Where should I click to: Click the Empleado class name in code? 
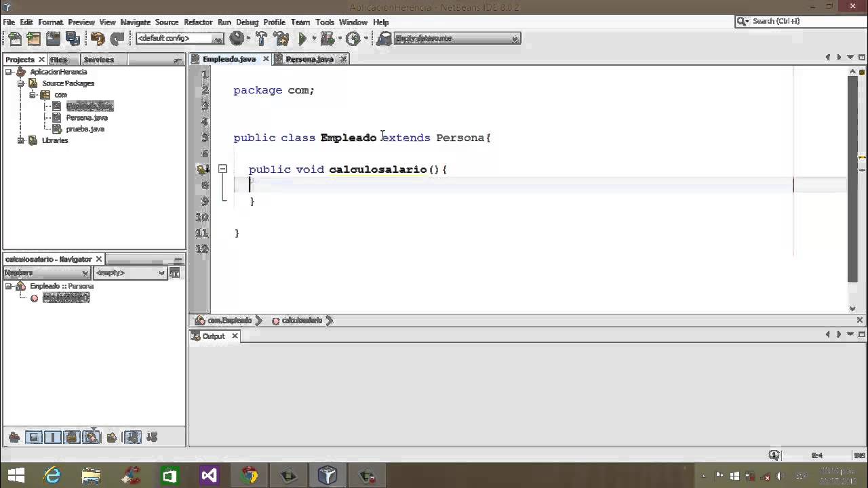pyautogui.click(x=348, y=138)
